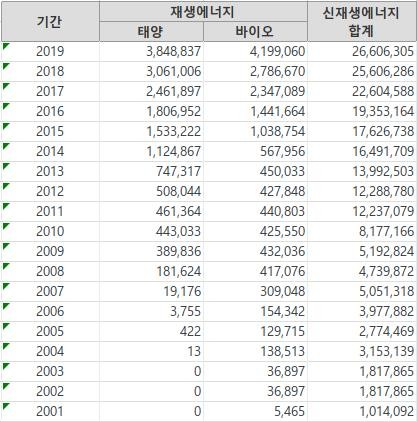The width and height of the screenshot is (417, 422).
Task: Select the 재생에너지 merged header cell
Action: click(x=203, y=12)
